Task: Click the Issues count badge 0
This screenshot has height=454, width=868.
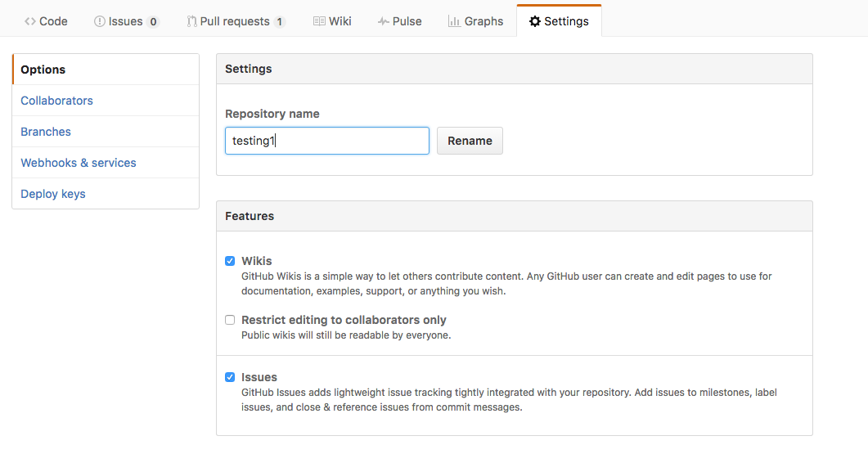Action: click(153, 21)
